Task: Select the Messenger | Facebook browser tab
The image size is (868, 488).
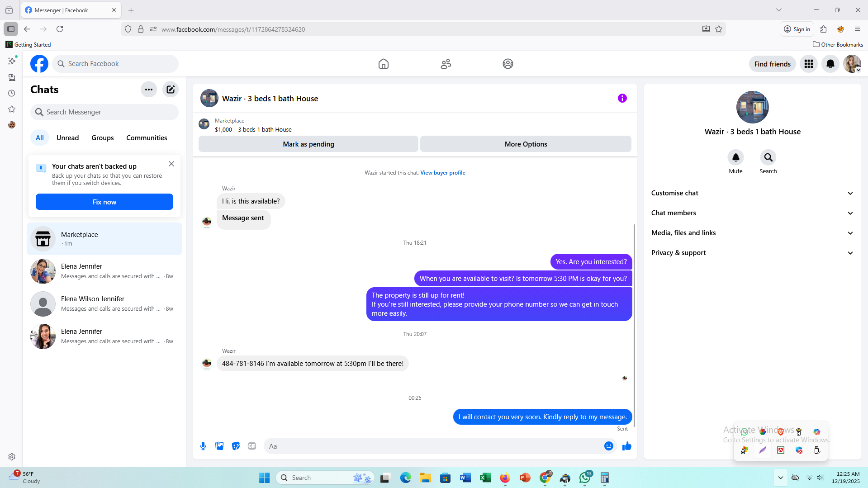Action: (x=71, y=10)
